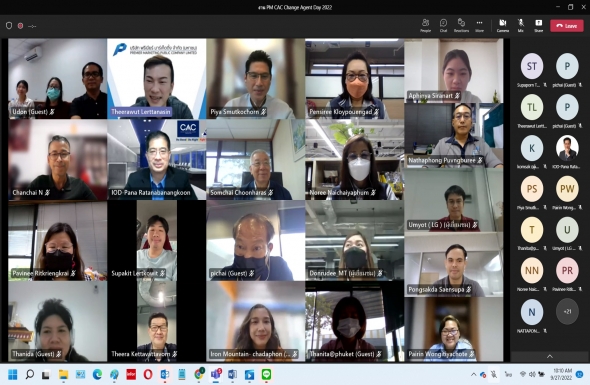
Task: Select the IOD-Pana photo avatar in sidebar
Action: point(567,148)
